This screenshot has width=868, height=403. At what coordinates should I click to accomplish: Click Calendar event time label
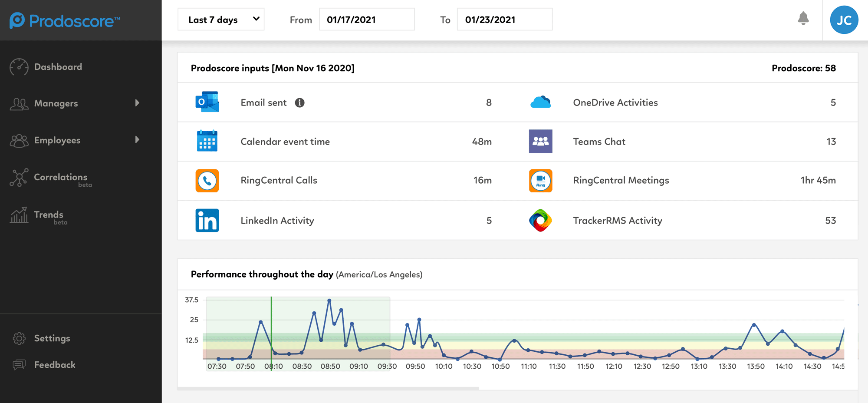pyautogui.click(x=285, y=142)
